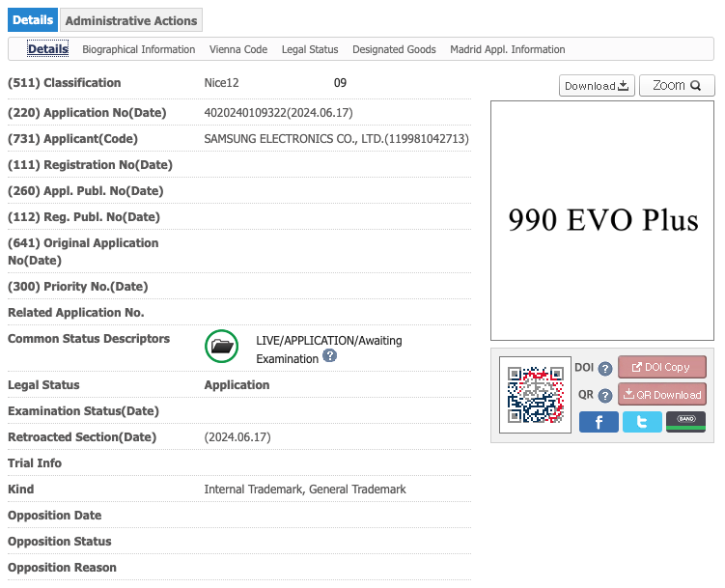
Task: Click the QR Download button
Action: (x=661, y=394)
